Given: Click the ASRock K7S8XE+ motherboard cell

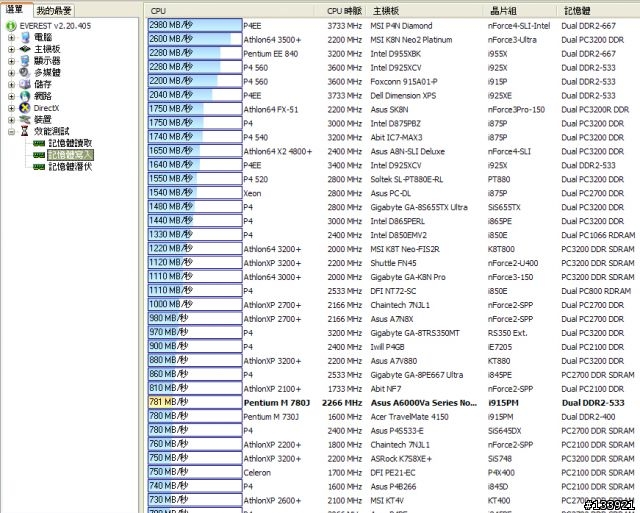Looking at the screenshot, I should (x=401, y=459).
